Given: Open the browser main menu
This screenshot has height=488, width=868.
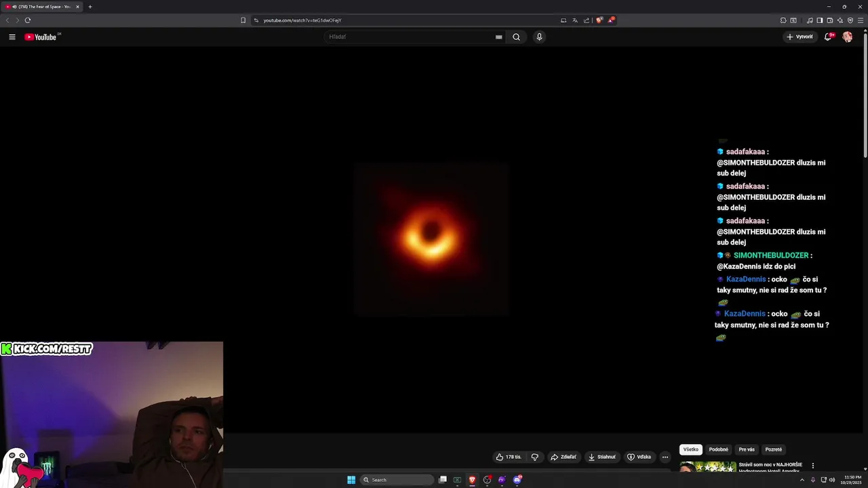Looking at the screenshot, I should click(861, 20).
